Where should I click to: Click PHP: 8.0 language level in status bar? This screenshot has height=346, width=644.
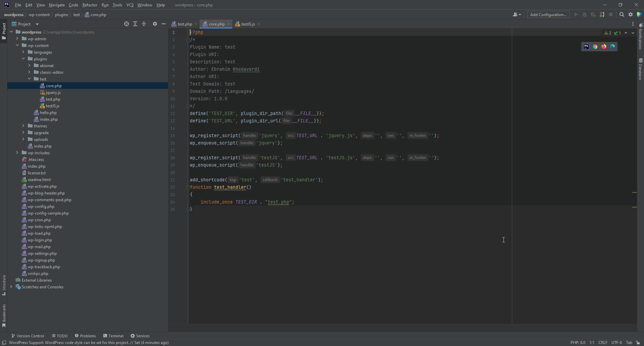click(578, 342)
